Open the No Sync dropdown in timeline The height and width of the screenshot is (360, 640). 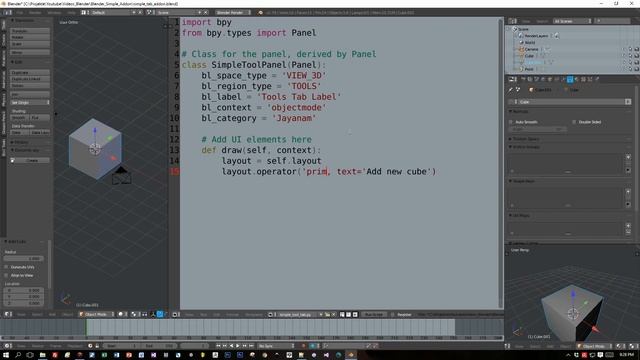pyautogui.click(x=276, y=346)
